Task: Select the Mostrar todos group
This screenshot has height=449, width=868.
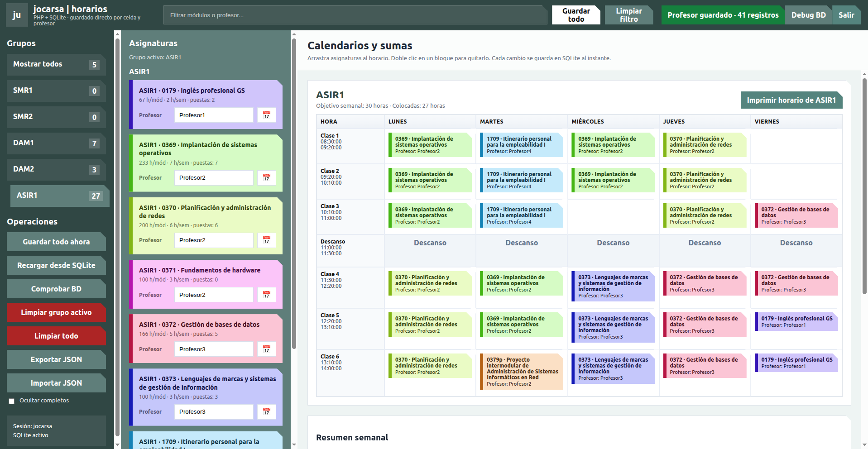Action: 56,65
